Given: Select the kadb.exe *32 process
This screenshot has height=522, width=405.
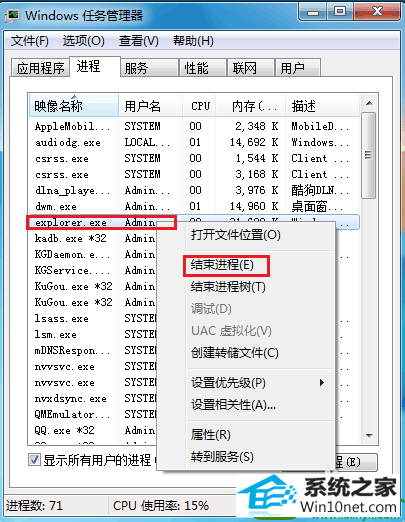Looking at the screenshot, I should point(71,238).
